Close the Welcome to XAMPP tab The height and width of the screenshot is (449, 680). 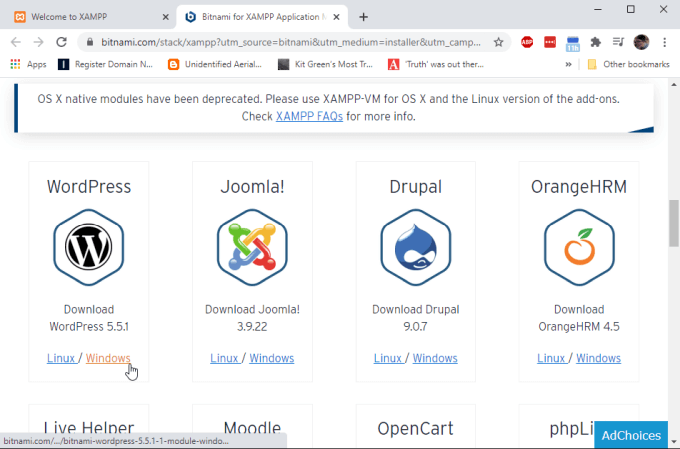[x=165, y=17]
